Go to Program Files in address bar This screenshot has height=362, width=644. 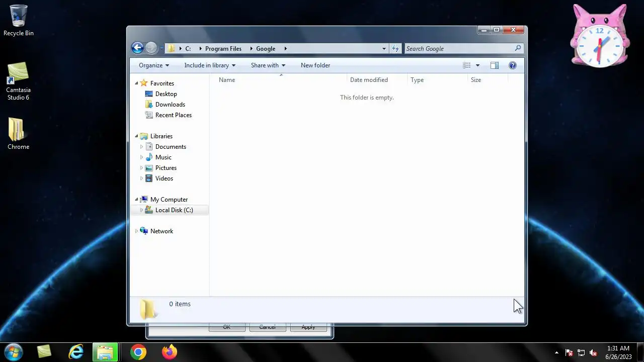[x=223, y=49]
